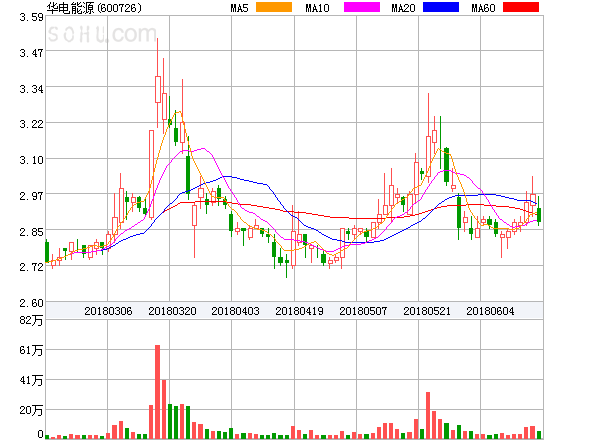The width and height of the screenshot is (600, 440).
Task: Click the tallest red volume bar in late May
Action: coord(428,415)
